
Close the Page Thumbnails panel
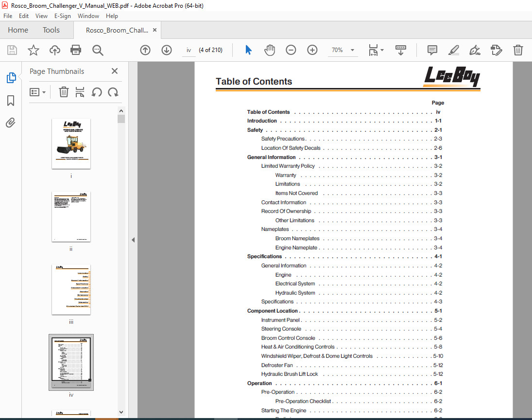tap(115, 71)
